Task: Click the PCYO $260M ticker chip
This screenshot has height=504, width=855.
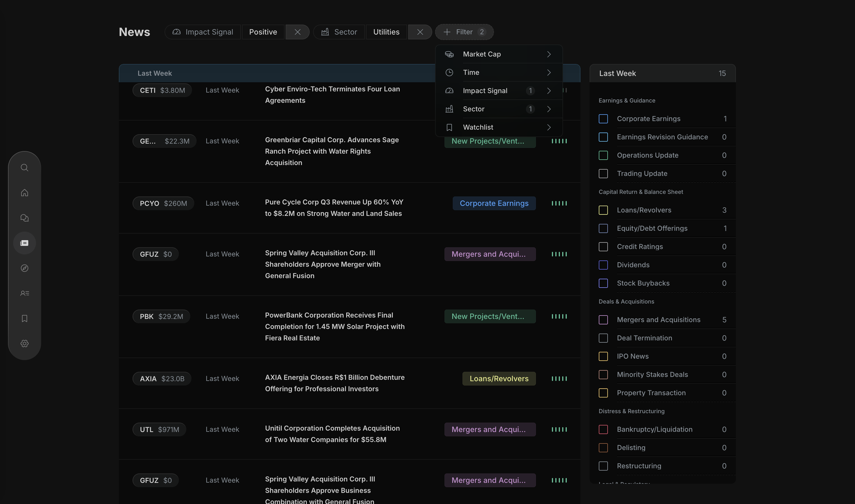Action: pos(163,203)
